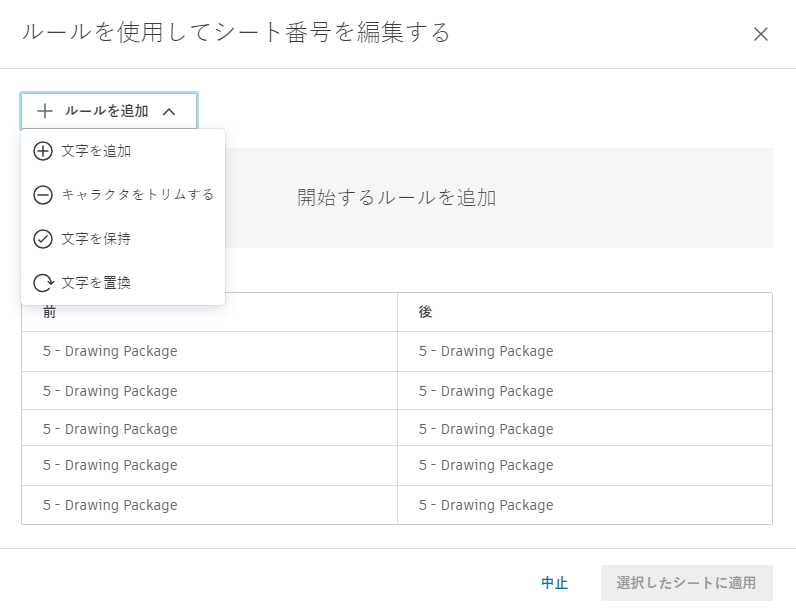This screenshot has height=612, width=796.
Task: Click the minus-circle icon for キャラクタをトリムする
Action: 43,195
